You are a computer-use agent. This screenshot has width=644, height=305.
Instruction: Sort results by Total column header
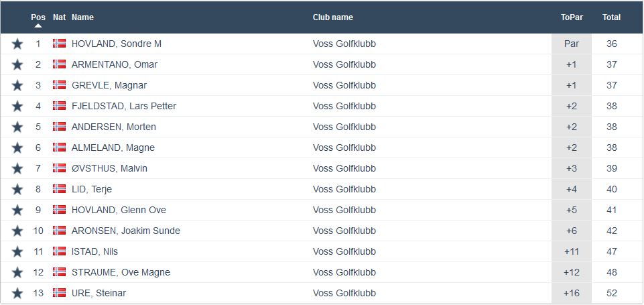pyautogui.click(x=611, y=17)
